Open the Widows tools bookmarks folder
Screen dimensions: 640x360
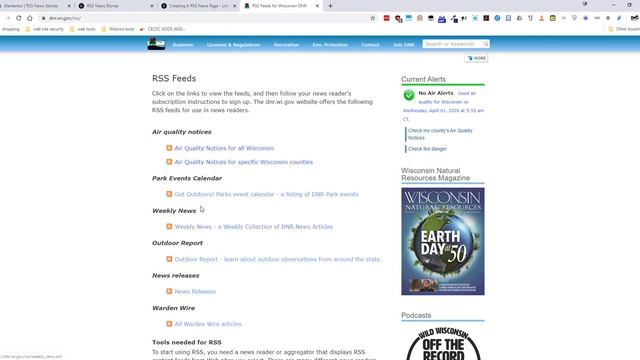pos(118,29)
